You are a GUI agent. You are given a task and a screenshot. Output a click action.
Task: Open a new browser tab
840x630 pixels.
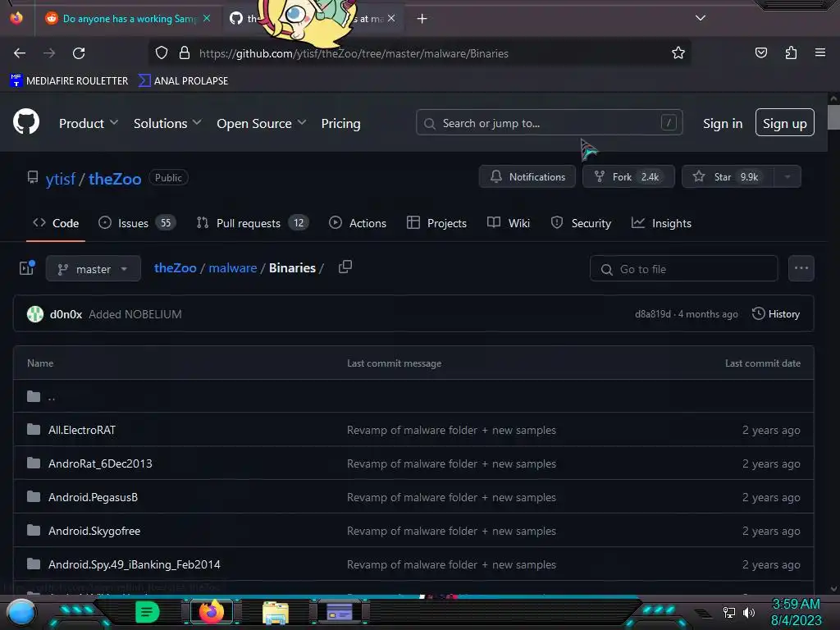(x=422, y=19)
